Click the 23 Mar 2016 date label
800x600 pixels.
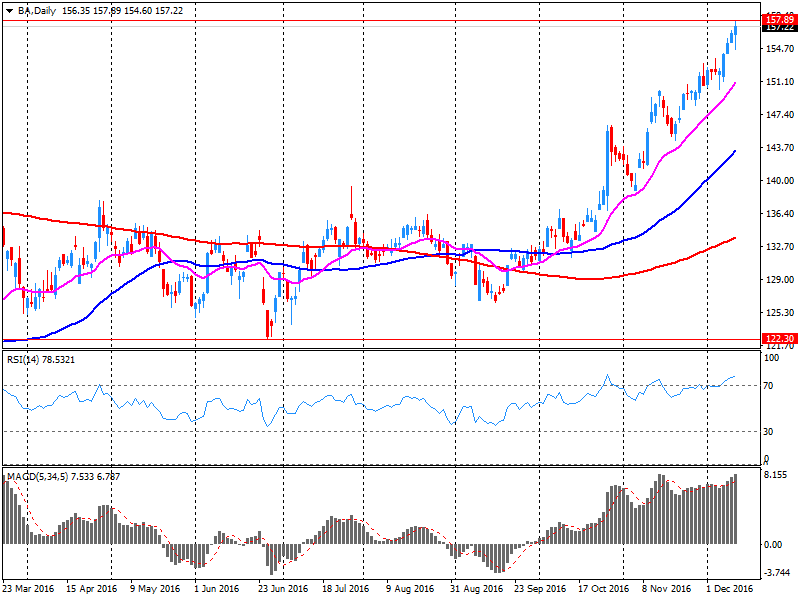[x=29, y=589]
